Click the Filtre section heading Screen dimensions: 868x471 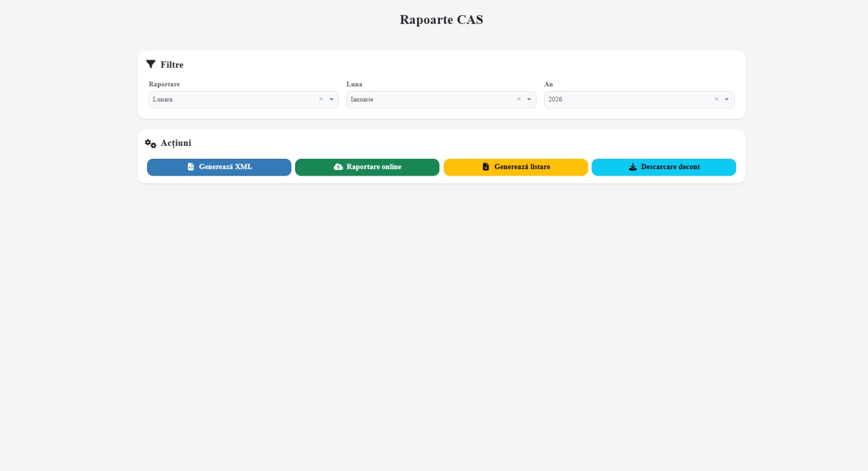pyautogui.click(x=172, y=64)
